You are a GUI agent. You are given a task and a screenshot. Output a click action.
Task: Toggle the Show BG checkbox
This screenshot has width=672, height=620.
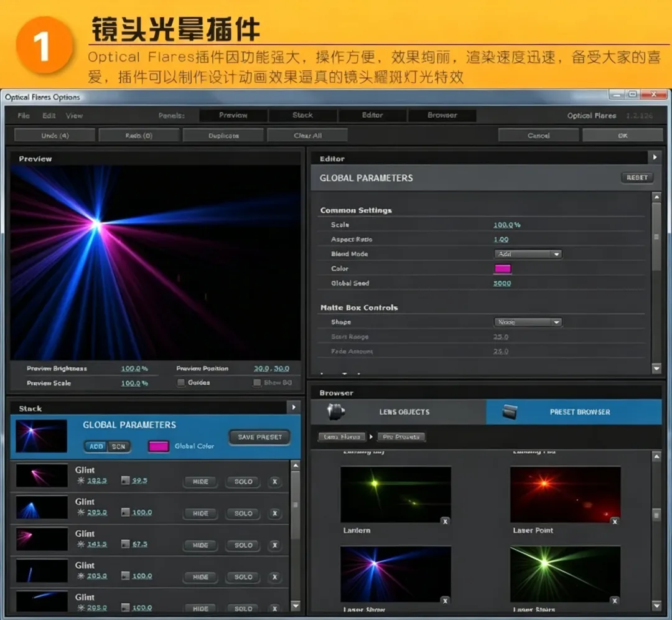(257, 382)
